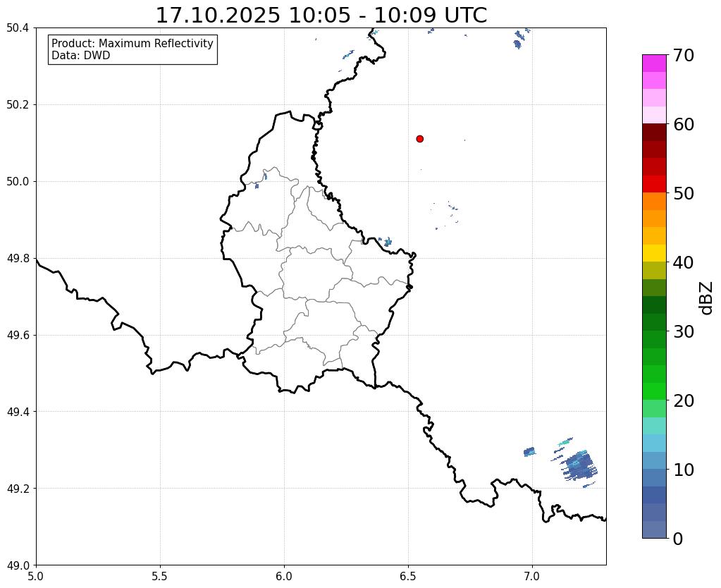Viewport: 721px width, 588px height.
Task: Click the colorbar tick label 0
Action: point(678,539)
